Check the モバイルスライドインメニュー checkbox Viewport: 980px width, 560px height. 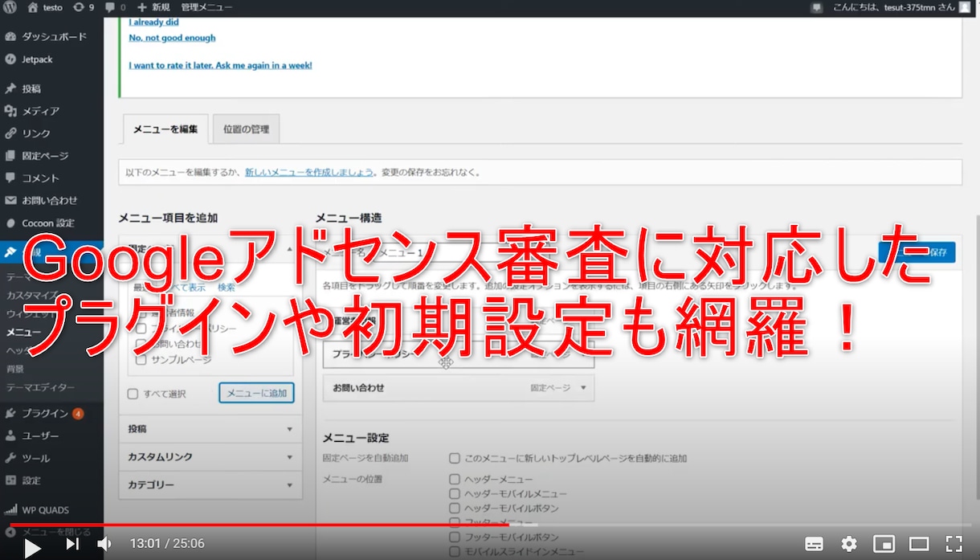[455, 551]
